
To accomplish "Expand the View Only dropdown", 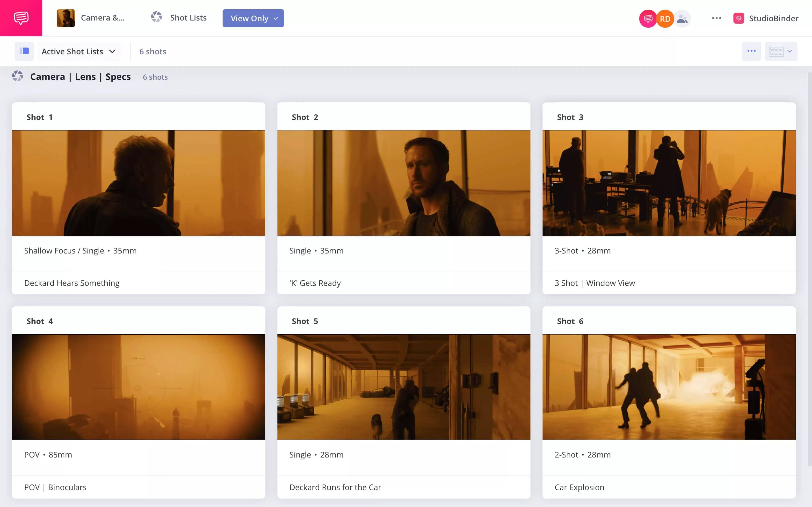I will [253, 18].
